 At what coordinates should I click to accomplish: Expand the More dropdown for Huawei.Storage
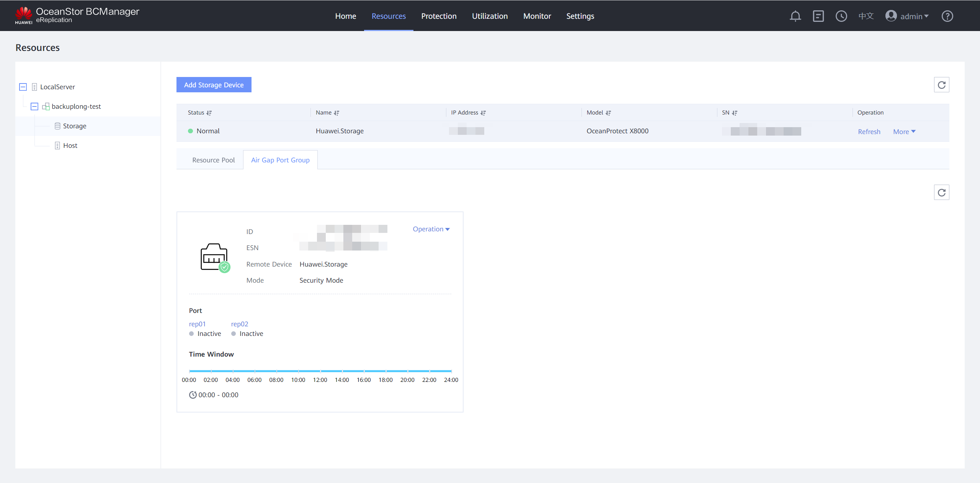click(904, 132)
